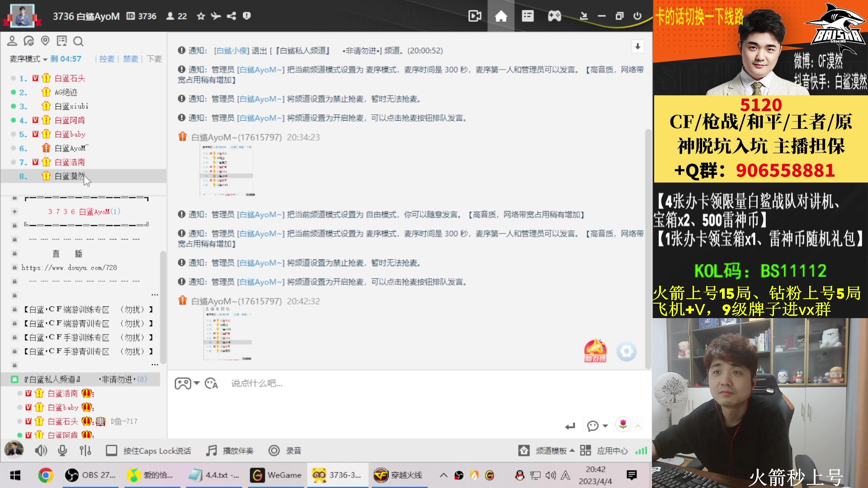Click the channel list scrollbar
Image resolution: width=868 pixels, height=488 pixels.
pos(163,307)
